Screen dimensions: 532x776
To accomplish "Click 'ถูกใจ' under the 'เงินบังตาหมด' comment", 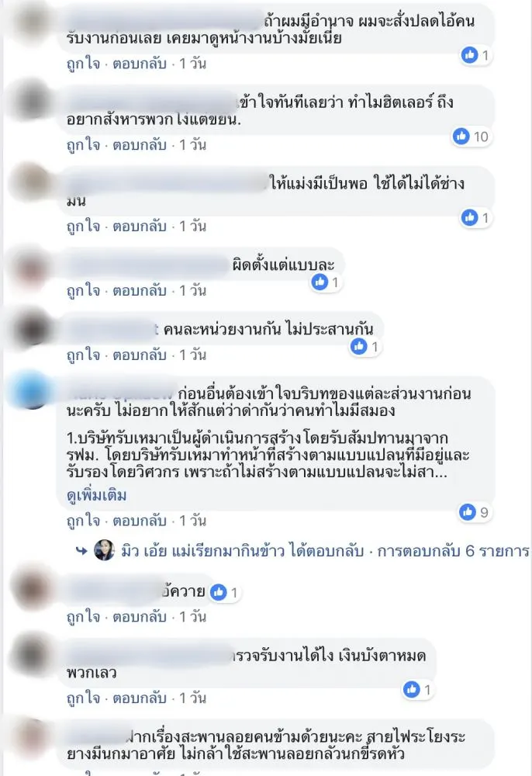I will click(x=83, y=698).
